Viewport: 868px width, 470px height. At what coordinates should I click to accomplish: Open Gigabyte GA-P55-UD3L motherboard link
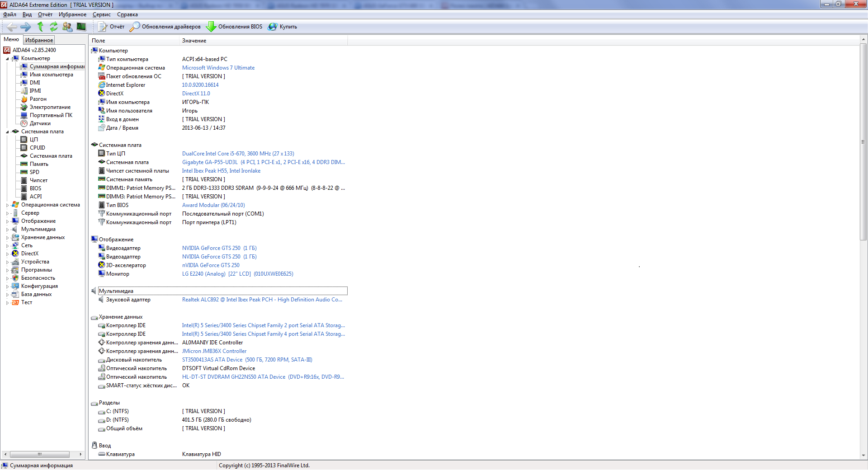[x=264, y=162]
